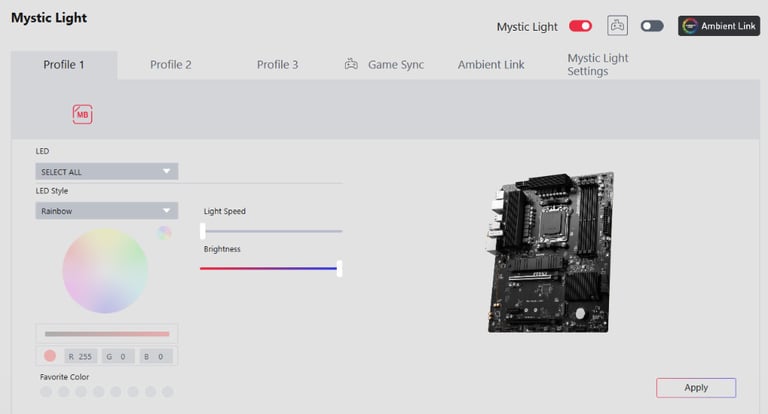Click the Game Sync controller icon button

617,25
